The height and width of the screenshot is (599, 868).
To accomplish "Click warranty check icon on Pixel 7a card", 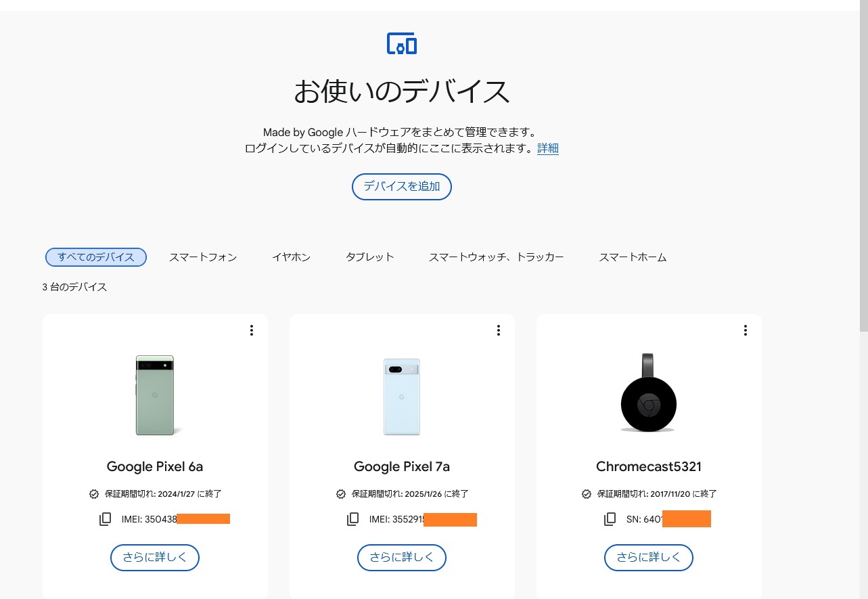I will (x=341, y=494).
